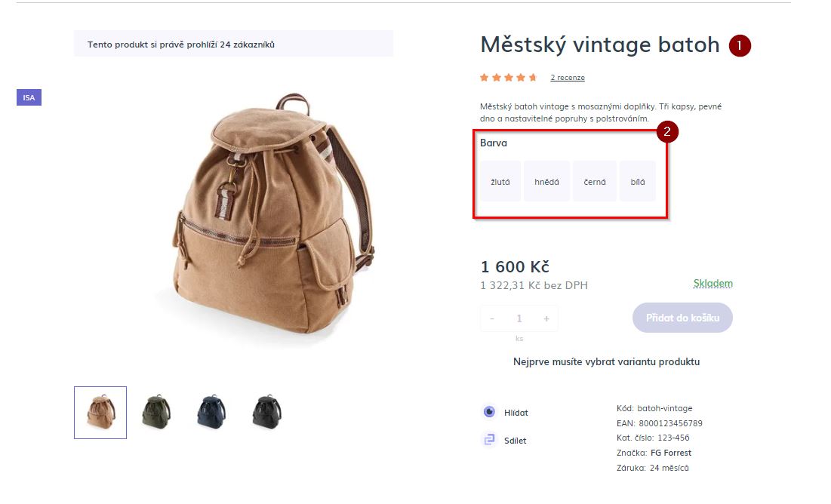Select the black backpack thumbnail
The width and height of the screenshot is (831, 504).
pyautogui.click(x=265, y=412)
